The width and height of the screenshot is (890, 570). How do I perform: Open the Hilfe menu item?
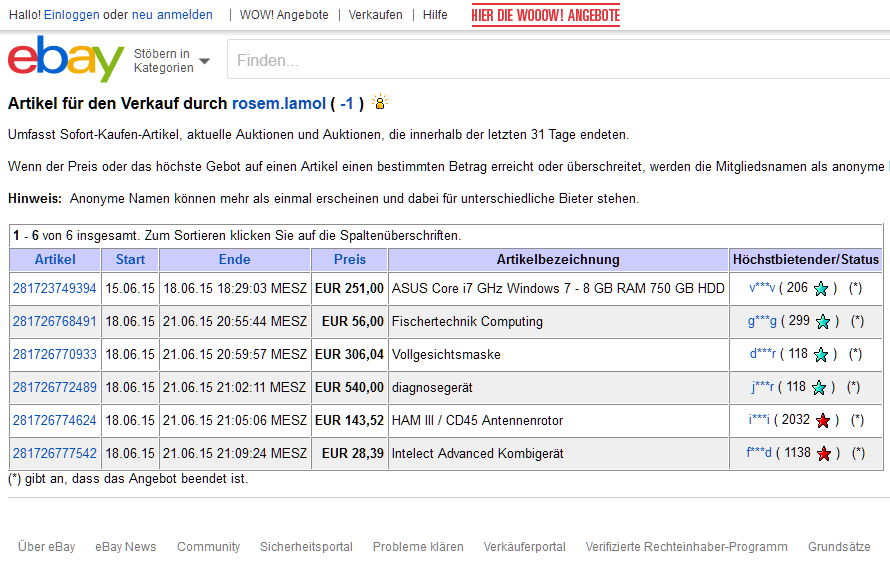pyautogui.click(x=435, y=15)
